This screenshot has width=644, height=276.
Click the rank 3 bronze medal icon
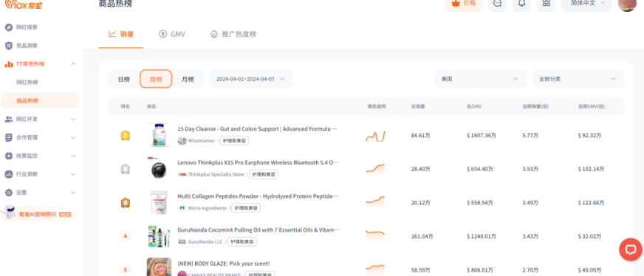pyautogui.click(x=126, y=203)
